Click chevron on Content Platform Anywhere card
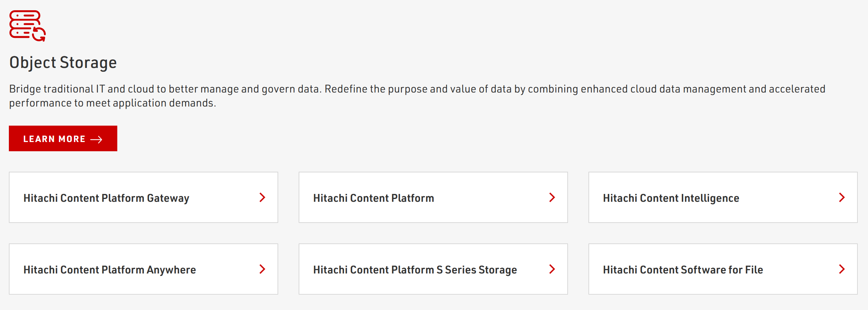The width and height of the screenshot is (868, 310). pos(262,269)
